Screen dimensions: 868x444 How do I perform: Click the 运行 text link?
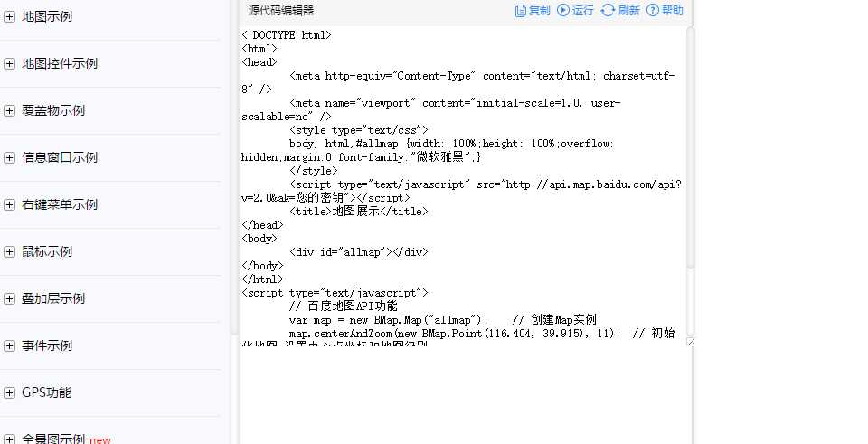583,11
